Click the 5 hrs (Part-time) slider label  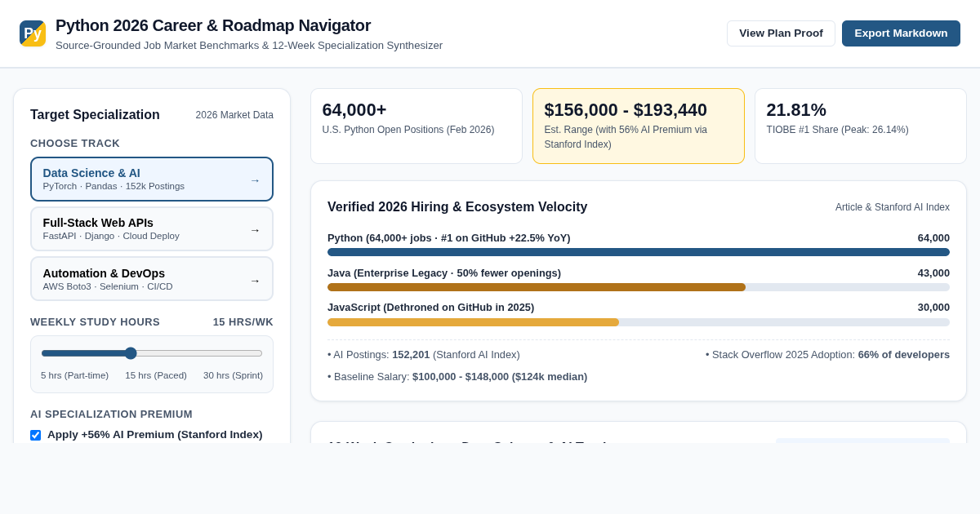[x=74, y=375]
